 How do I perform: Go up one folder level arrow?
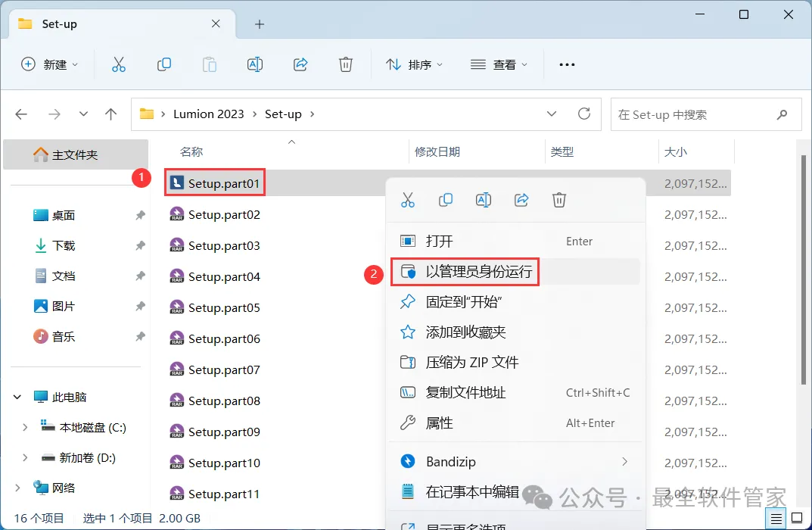point(110,114)
